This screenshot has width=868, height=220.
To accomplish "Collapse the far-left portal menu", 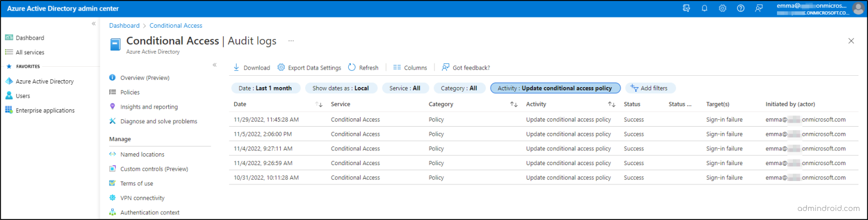I will (x=94, y=24).
